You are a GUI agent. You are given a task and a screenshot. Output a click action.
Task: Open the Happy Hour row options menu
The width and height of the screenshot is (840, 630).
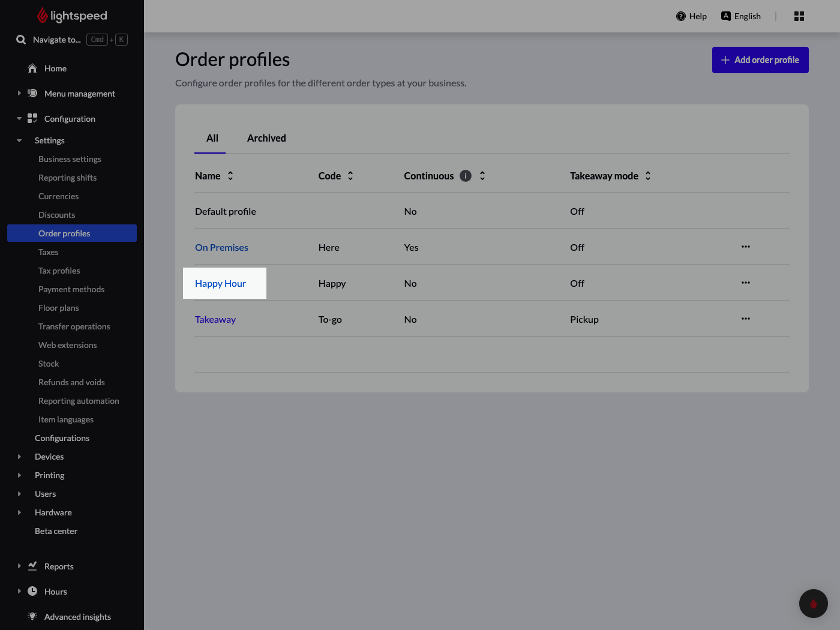pyautogui.click(x=746, y=283)
